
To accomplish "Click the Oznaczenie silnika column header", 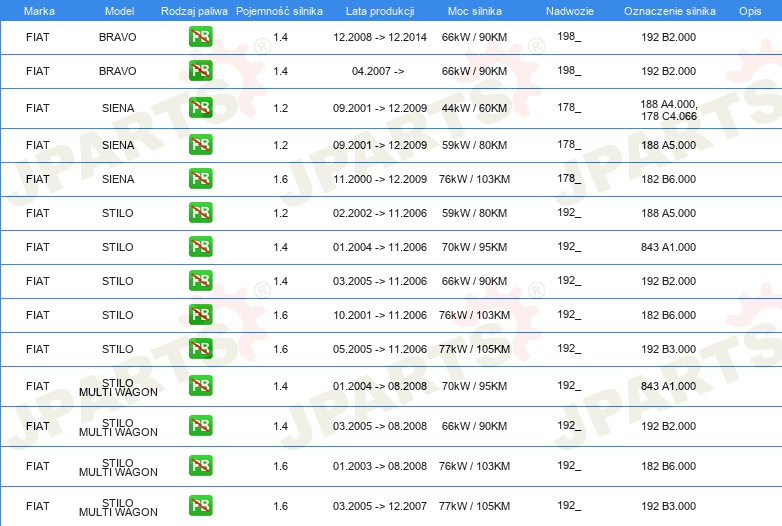I will (669, 11).
